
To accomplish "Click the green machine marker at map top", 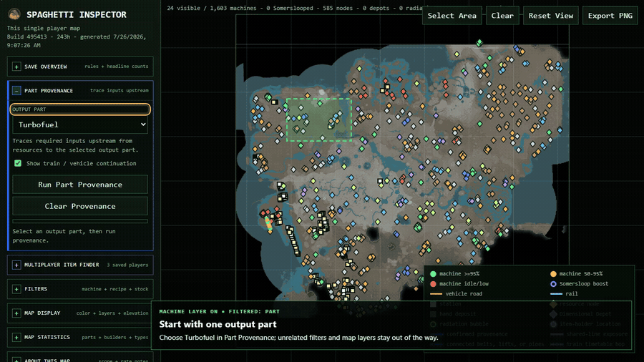I will tap(479, 43).
